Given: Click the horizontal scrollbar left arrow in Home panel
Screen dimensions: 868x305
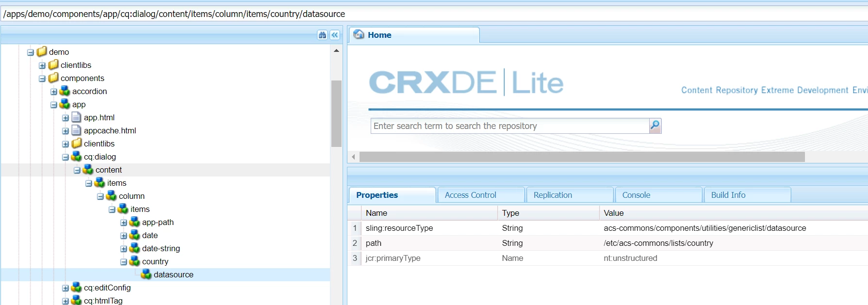Looking at the screenshot, I should pyautogui.click(x=354, y=157).
